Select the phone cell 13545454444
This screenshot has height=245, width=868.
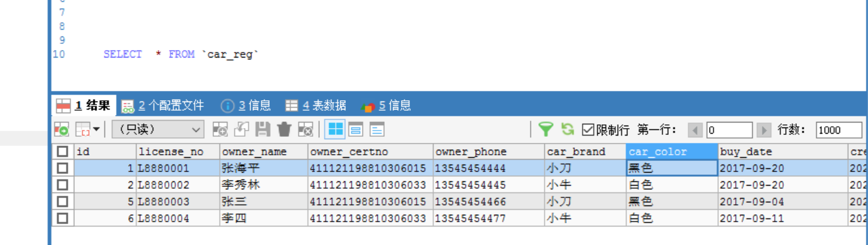click(x=489, y=168)
